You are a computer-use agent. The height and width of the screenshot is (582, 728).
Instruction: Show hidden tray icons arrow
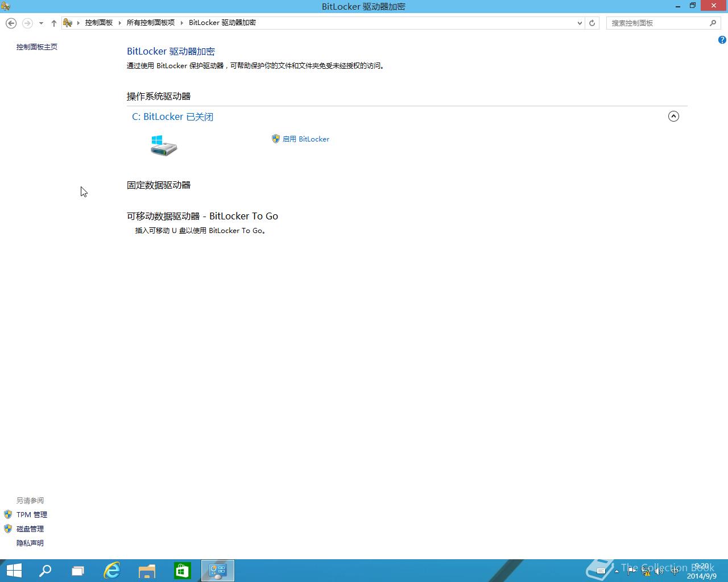[x=617, y=571]
